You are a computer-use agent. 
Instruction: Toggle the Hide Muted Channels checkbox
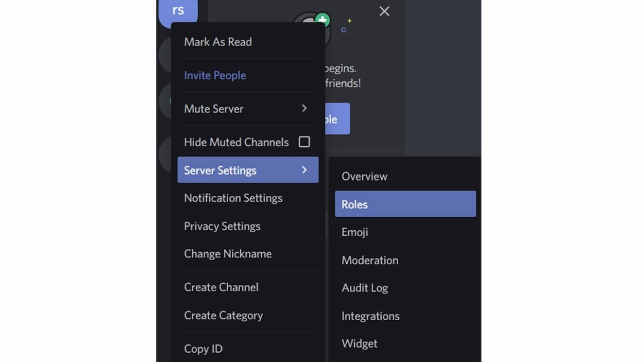click(304, 142)
